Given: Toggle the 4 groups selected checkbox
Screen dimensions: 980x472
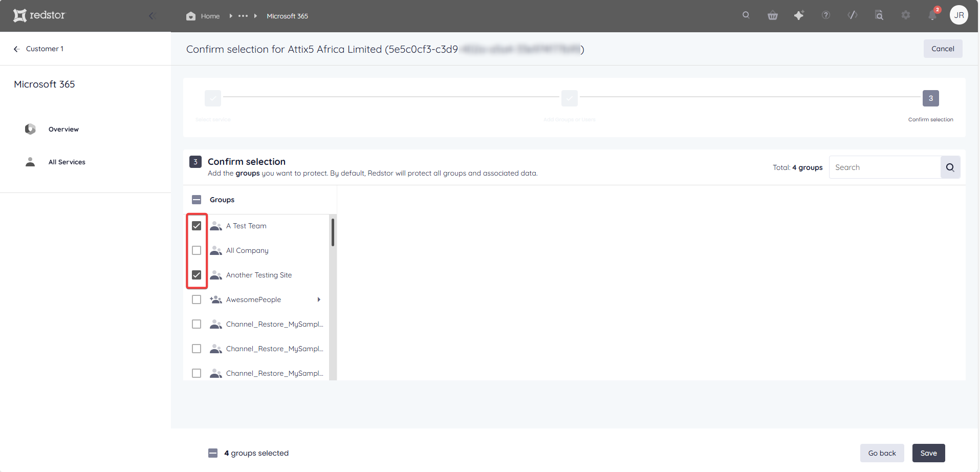Looking at the screenshot, I should (x=213, y=453).
